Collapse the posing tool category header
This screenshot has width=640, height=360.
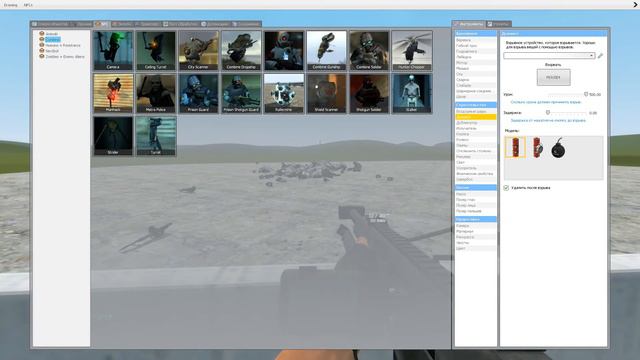(x=476, y=187)
